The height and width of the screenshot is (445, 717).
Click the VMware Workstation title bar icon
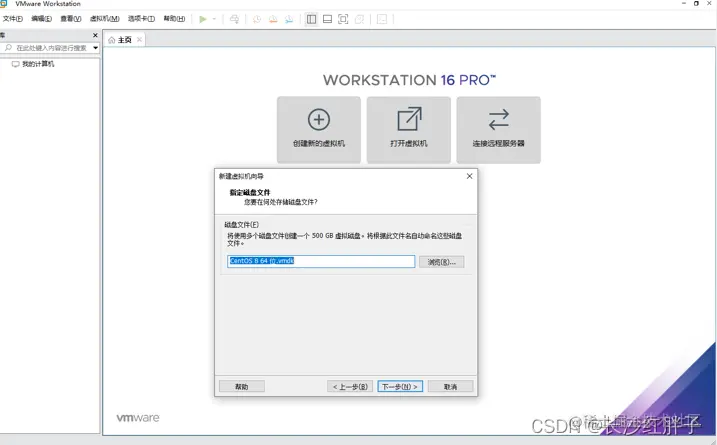[4, 4]
